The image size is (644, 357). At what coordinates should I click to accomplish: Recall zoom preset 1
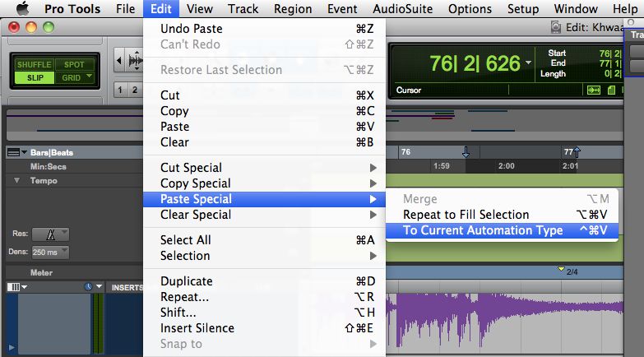click(x=120, y=90)
